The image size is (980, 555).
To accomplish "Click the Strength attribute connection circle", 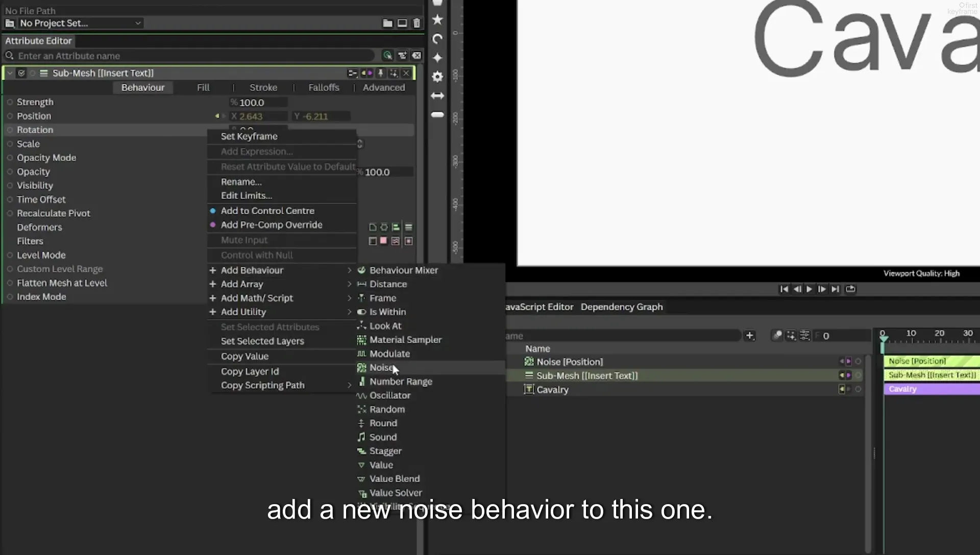I will (10, 102).
